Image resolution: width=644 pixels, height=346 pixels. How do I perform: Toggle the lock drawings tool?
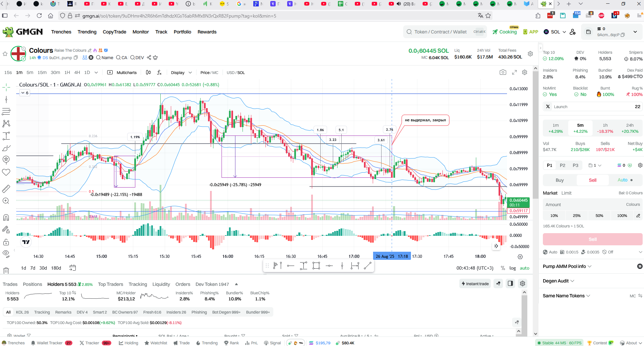click(6, 242)
